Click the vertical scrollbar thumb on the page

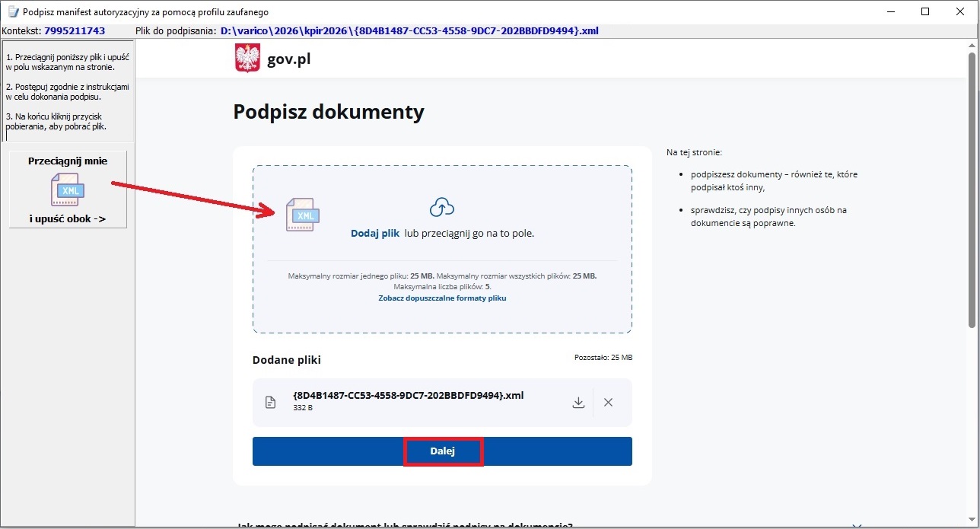point(972,190)
